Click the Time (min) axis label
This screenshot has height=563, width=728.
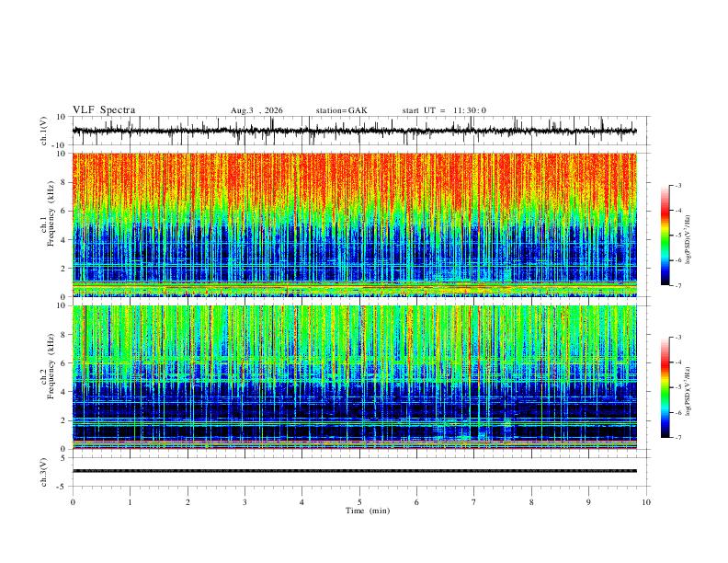pos(368,511)
